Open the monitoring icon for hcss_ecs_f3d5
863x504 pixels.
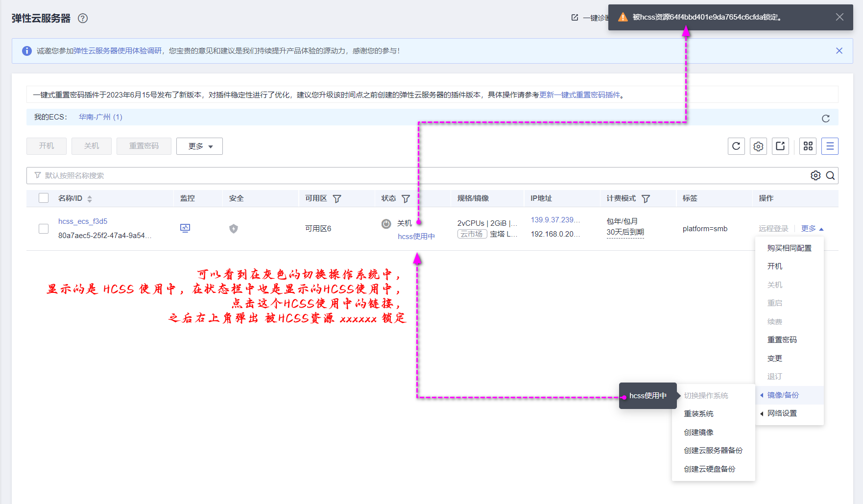pyautogui.click(x=185, y=228)
